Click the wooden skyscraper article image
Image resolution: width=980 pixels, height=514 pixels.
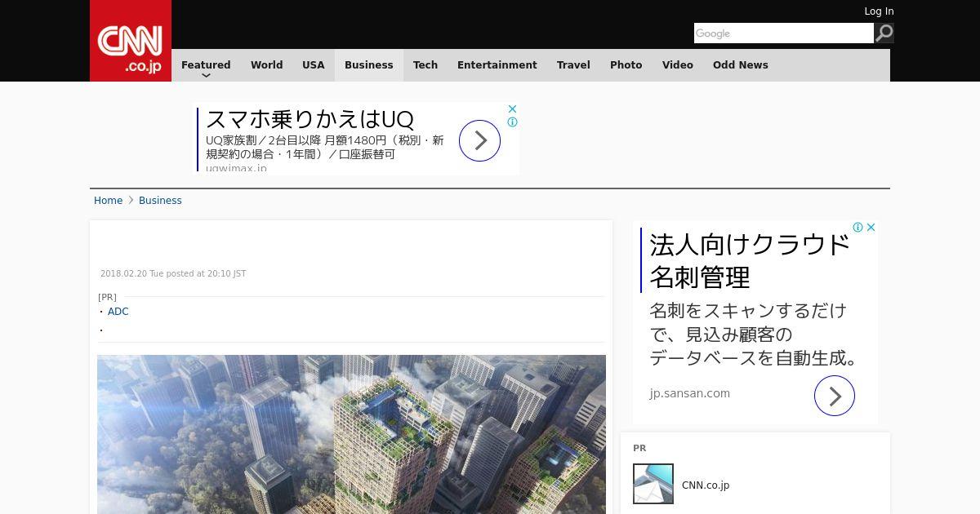[351, 434]
